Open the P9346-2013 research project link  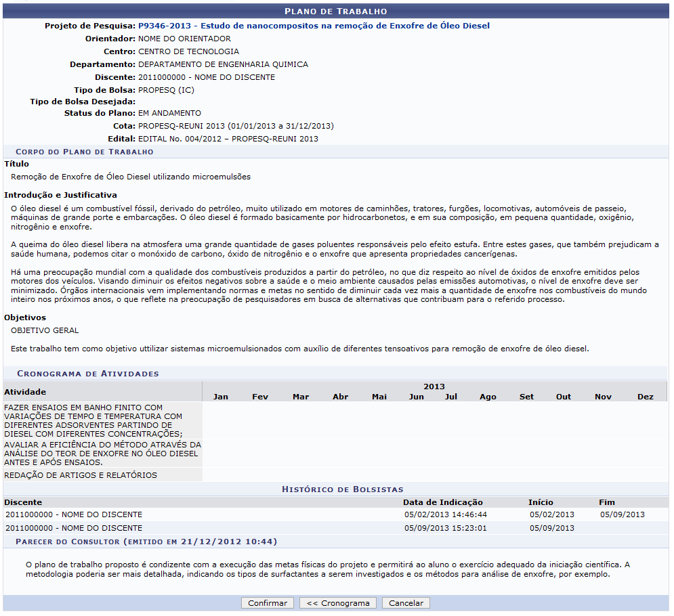coord(314,26)
